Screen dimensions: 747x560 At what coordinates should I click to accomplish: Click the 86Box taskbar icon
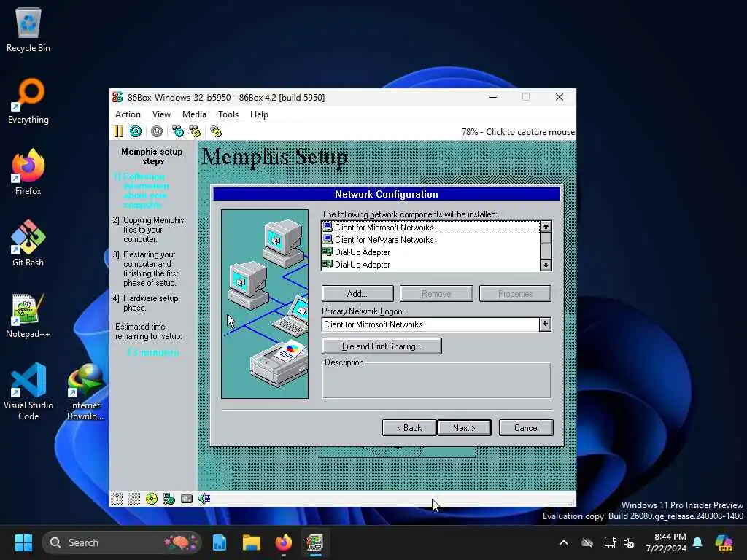point(315,542)
